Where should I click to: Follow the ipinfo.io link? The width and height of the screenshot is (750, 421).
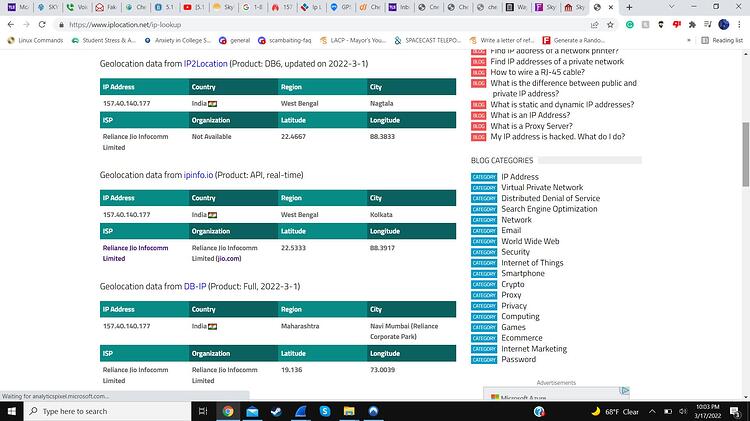coord(198,175)
